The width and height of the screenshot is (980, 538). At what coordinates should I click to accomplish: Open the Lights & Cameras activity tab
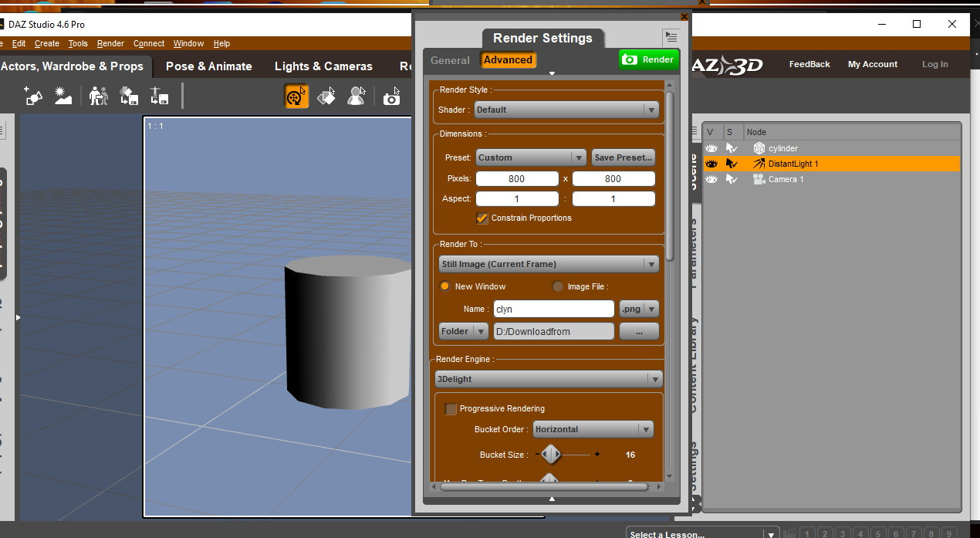pyautogui.click(x=323, y=66)
